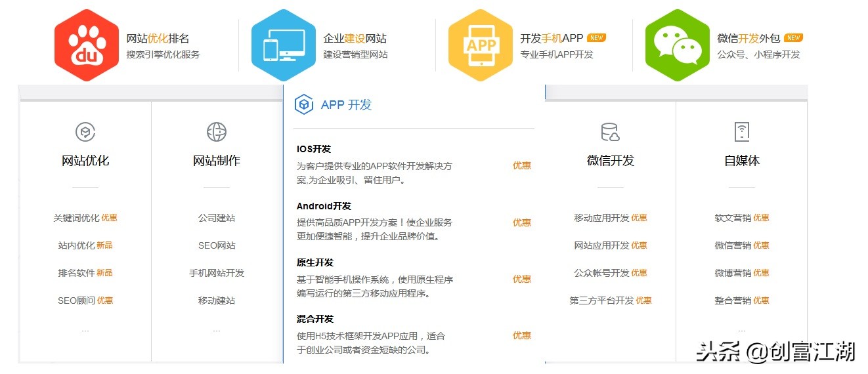Expand more items under 网站制作 ellipsis
The width and height of the screenshot is (868, 374).
click(217, 330)
